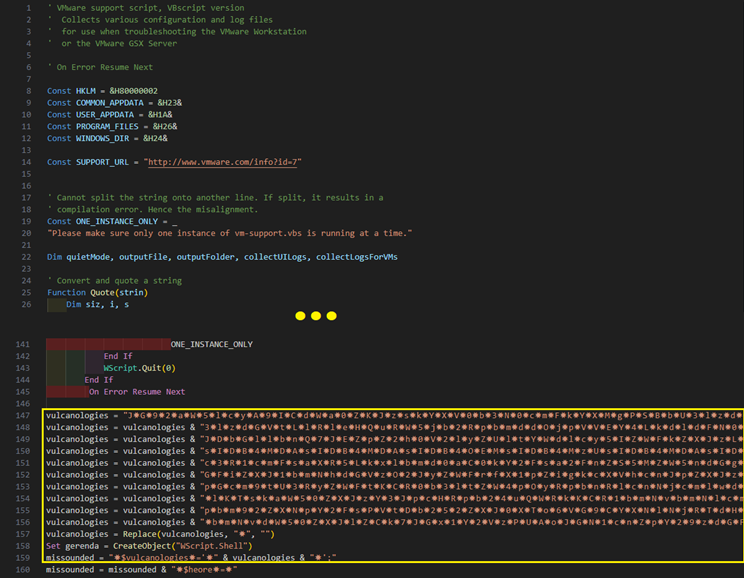The width and height of the screenshot is (744, 578).
Task: Click 'End If' on line 144
Action: point(99,380)
